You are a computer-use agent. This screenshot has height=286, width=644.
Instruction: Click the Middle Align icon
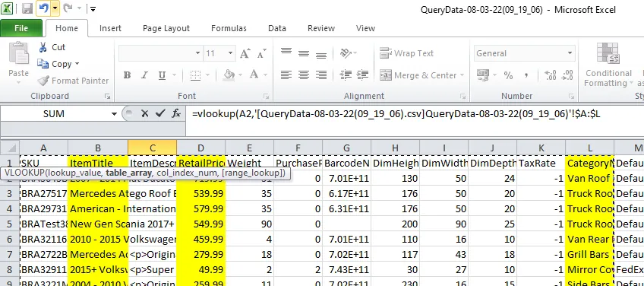pyautogui.click(x=304, y=53)
